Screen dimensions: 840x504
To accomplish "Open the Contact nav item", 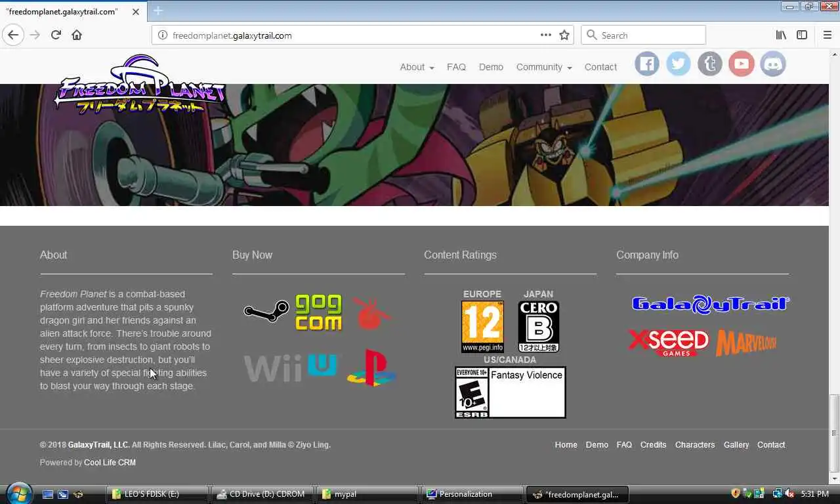I will tap(600, 67).
